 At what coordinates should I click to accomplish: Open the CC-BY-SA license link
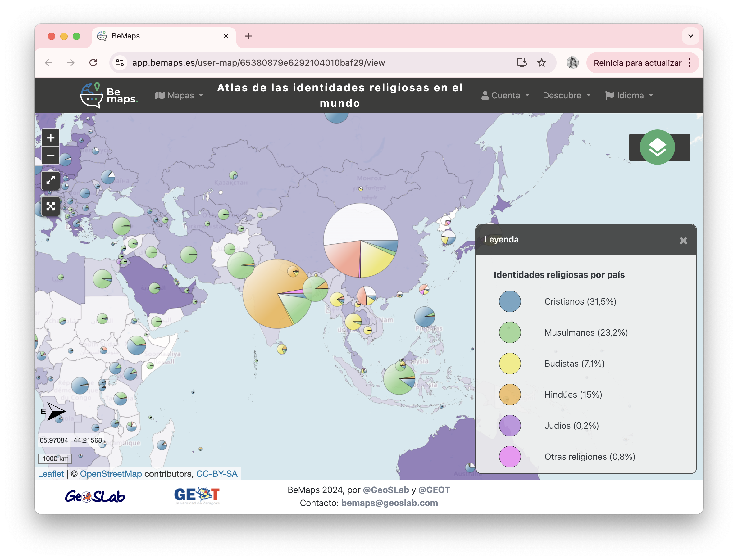pos(217,474)
